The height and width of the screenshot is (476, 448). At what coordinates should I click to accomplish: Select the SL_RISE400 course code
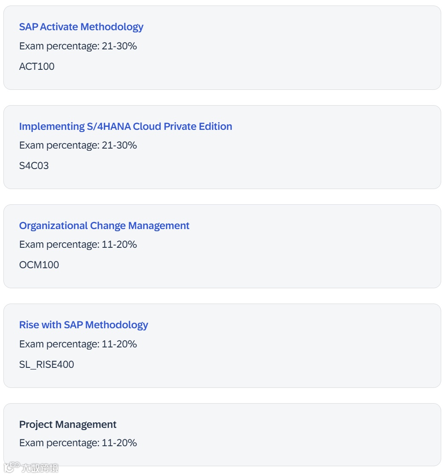coord(46,364)
